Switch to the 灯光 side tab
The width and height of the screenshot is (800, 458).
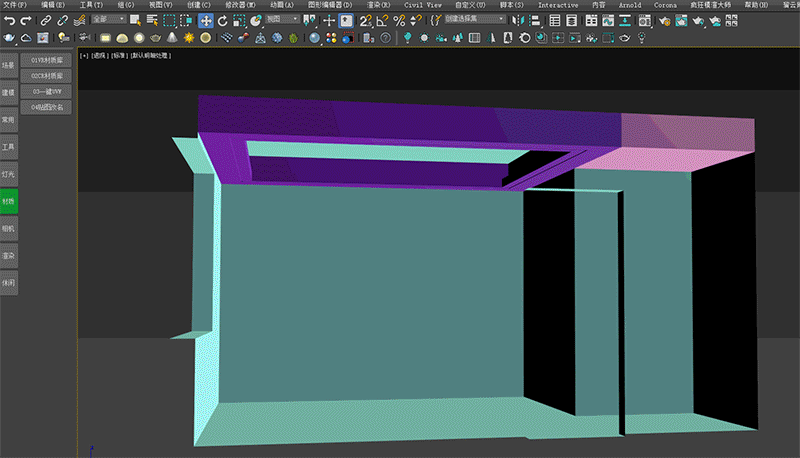pyautogui.click(x=9, y=173)
